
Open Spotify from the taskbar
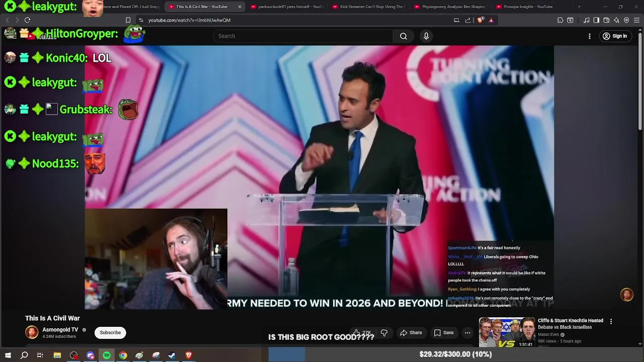click(x=107, y=355)
